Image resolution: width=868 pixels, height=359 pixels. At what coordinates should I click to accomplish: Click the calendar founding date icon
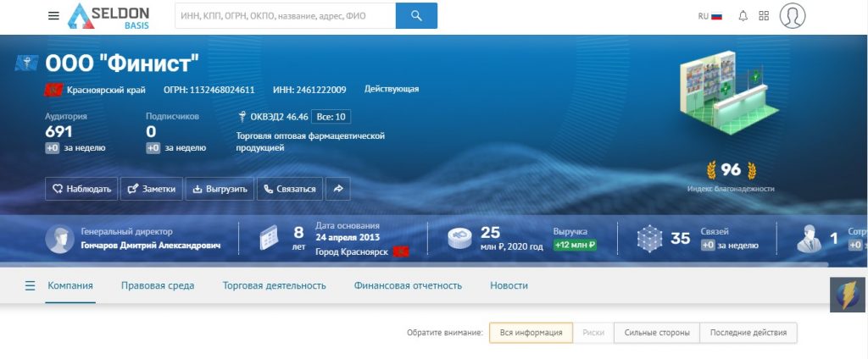click(x=270, y=238)
